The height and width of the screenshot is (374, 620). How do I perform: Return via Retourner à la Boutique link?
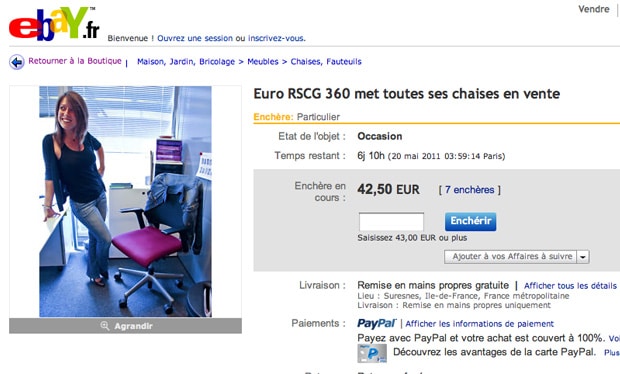tap(75, 61)
